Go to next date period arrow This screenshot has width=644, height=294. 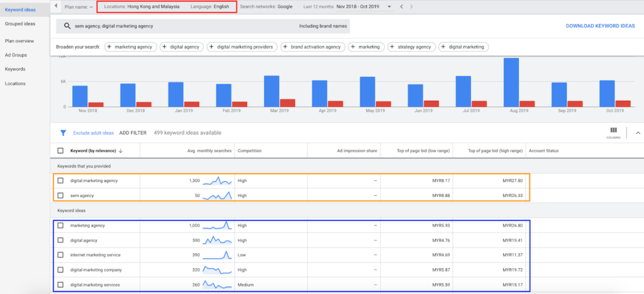[411, 6]
